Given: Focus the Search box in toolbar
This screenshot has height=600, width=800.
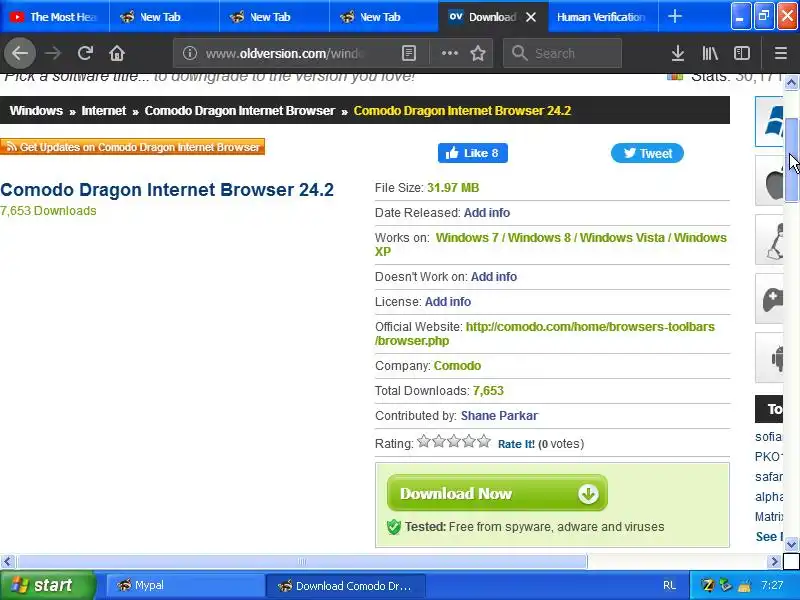Looking at the screenshot, I should (562, 53).
